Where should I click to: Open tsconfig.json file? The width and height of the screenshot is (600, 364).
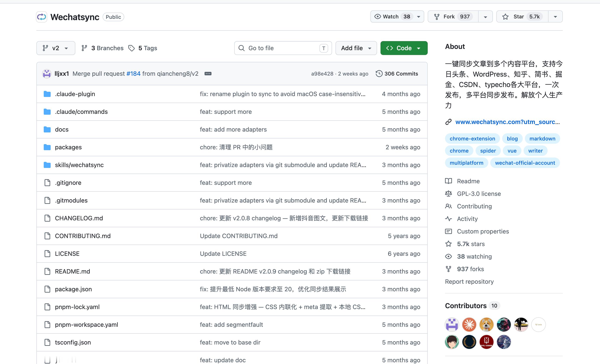coord(73,342)
